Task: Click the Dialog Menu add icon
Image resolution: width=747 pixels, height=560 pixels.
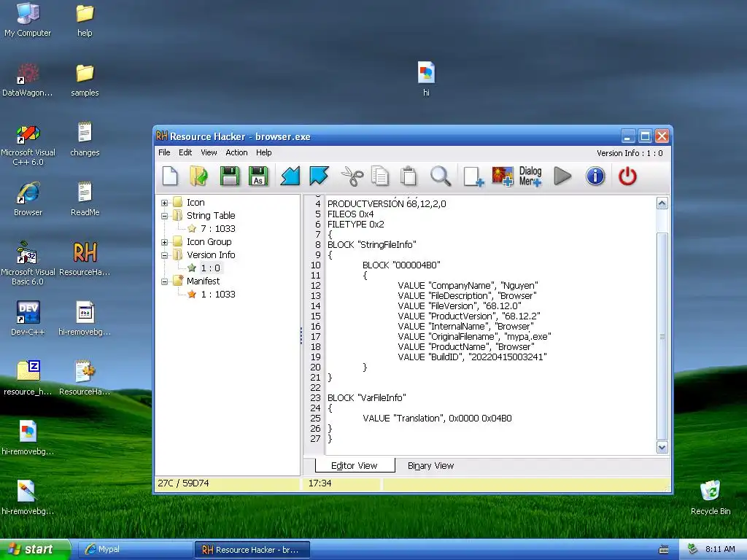Action: click(x=530, y=176)
